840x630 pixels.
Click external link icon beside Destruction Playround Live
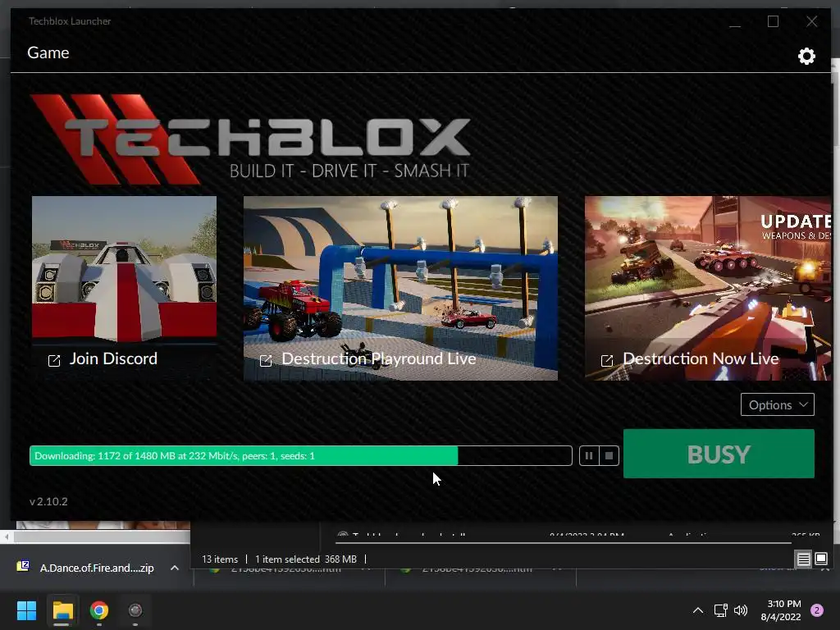click(266, 361)
